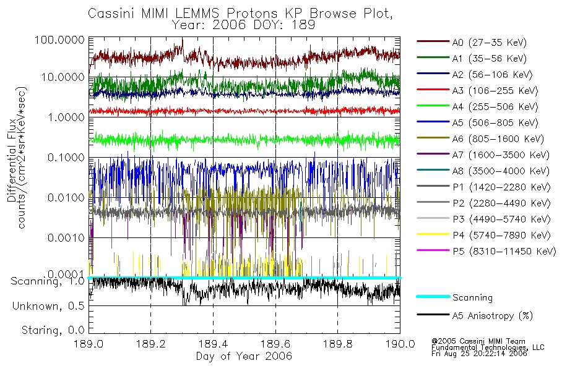
Task: Click the P2 (2280-4490 KeV) legend label
Action: tap(501, 203)
